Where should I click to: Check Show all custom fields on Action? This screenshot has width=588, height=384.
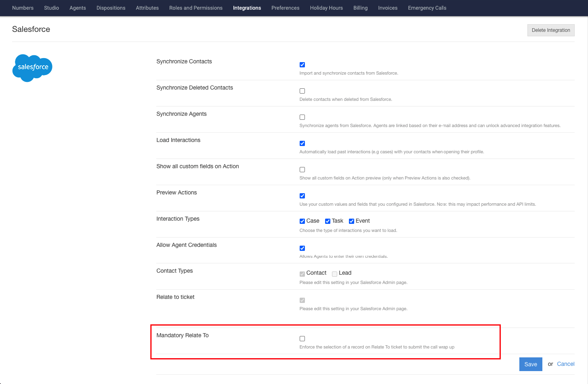tap(302, 169)
